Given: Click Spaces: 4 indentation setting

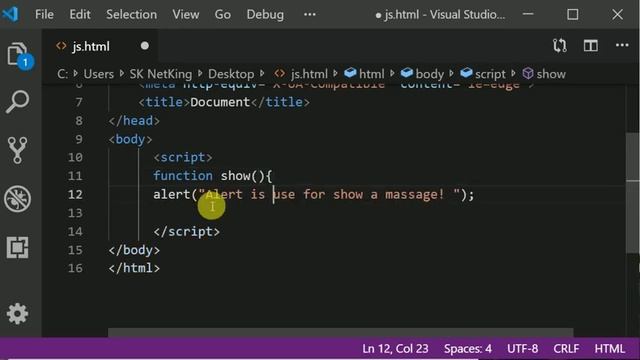Looking at the screenshot, I should (x=468, y=349).
